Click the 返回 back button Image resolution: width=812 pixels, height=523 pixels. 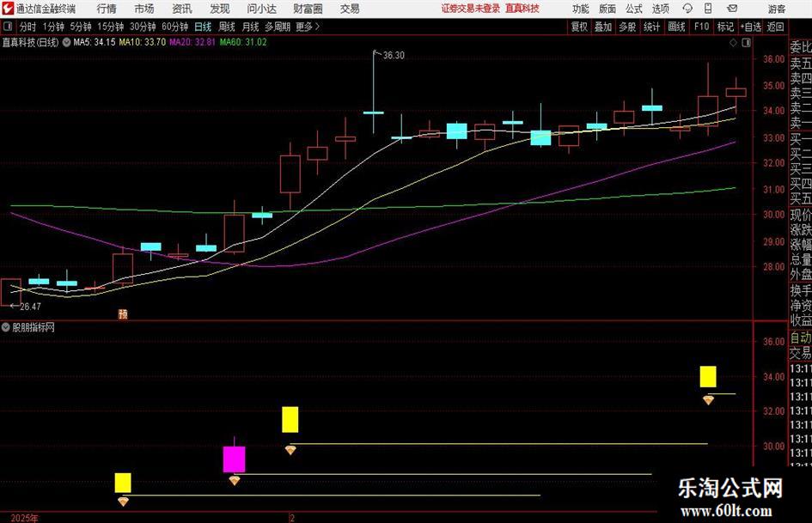coord(775,27)
